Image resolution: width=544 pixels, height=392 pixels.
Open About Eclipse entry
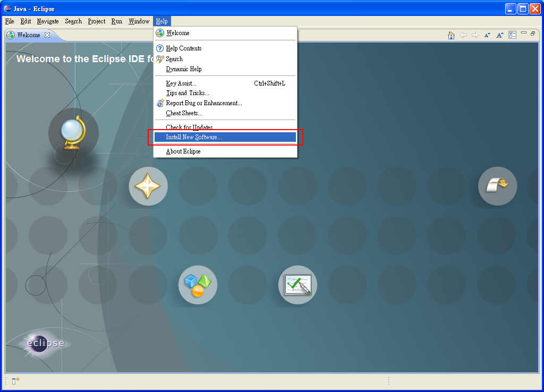(225, 151)
